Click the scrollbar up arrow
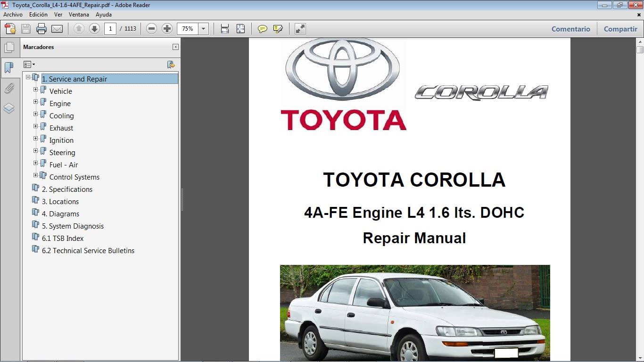This screenshot has height=362, width=644. point(640,42)
